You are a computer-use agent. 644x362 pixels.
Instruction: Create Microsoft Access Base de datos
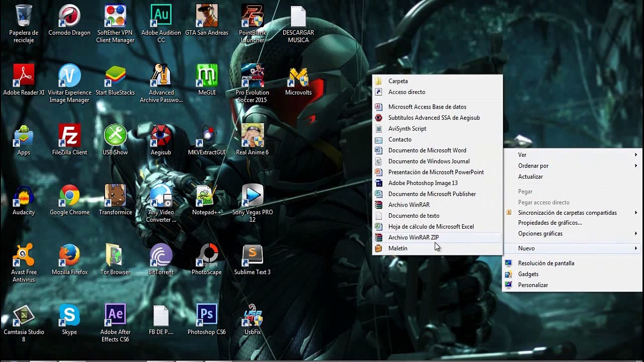[x=437, y=107]
